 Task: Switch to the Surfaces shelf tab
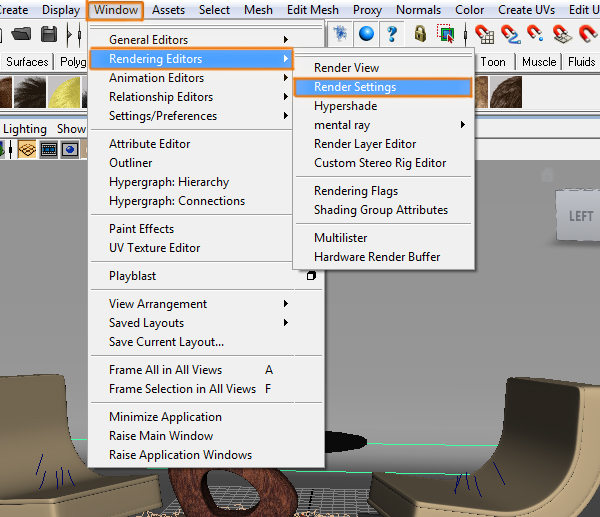27,62
